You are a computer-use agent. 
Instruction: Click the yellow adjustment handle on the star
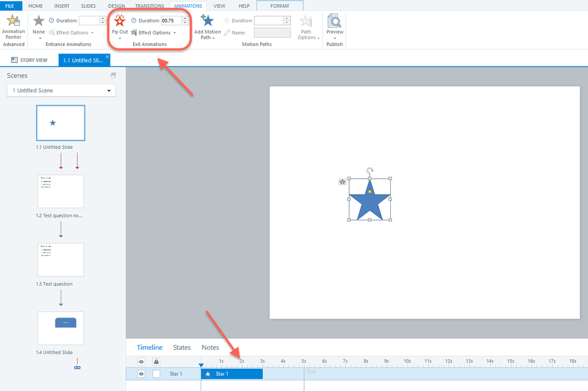[370, 191]
